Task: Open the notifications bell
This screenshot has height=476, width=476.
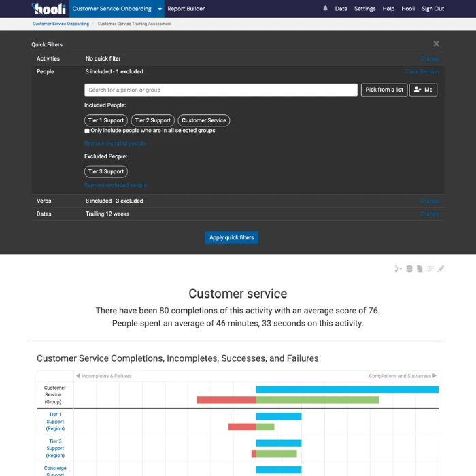Action: click(x=325, y=8)
